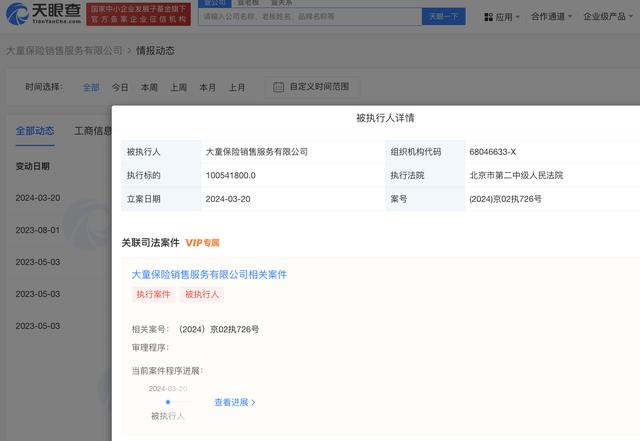Click the chevron arrow after 查看进展

pyautogui.click(x=253, y=403)
